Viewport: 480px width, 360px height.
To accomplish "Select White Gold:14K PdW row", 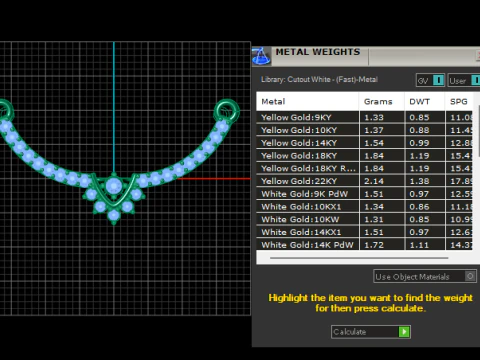I will [364, 245].
